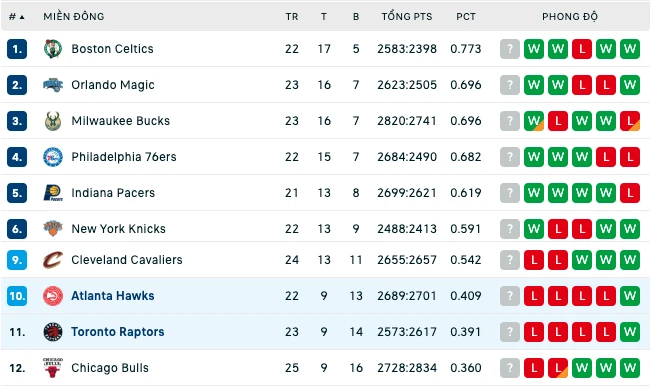Select the Philadelphia 76ers logo
Viewport: 652px width, 387px height.
coord(53,157)
